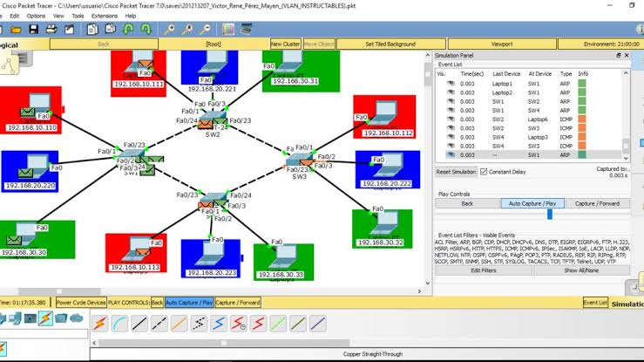Select the Serial DCE cable with clock
Screen dimensions: 644x362
click(238, 324)
